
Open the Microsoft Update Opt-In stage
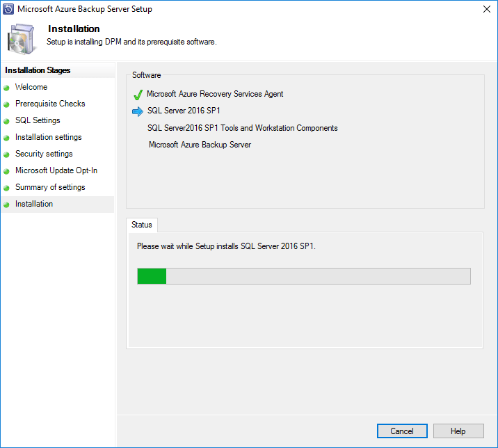coord(56,170)
